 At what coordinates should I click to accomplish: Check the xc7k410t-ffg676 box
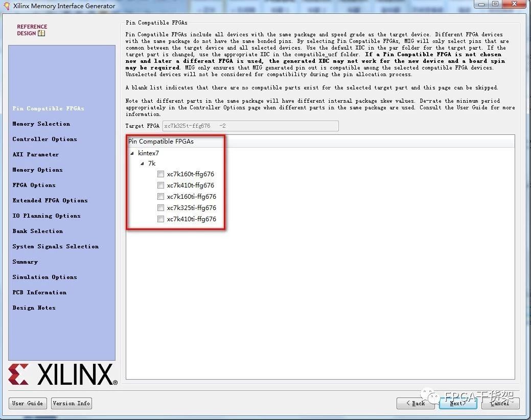point(160,185)
